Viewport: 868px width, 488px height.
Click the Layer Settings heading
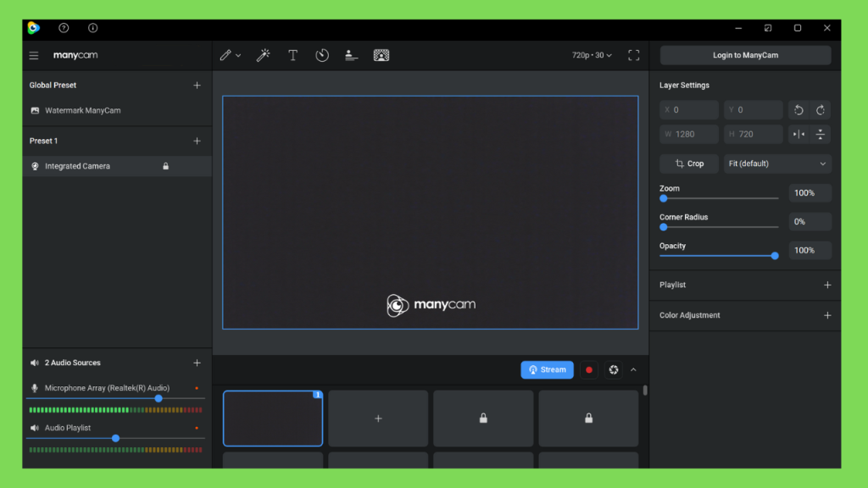pyautogui.click(x=684, y=86)
